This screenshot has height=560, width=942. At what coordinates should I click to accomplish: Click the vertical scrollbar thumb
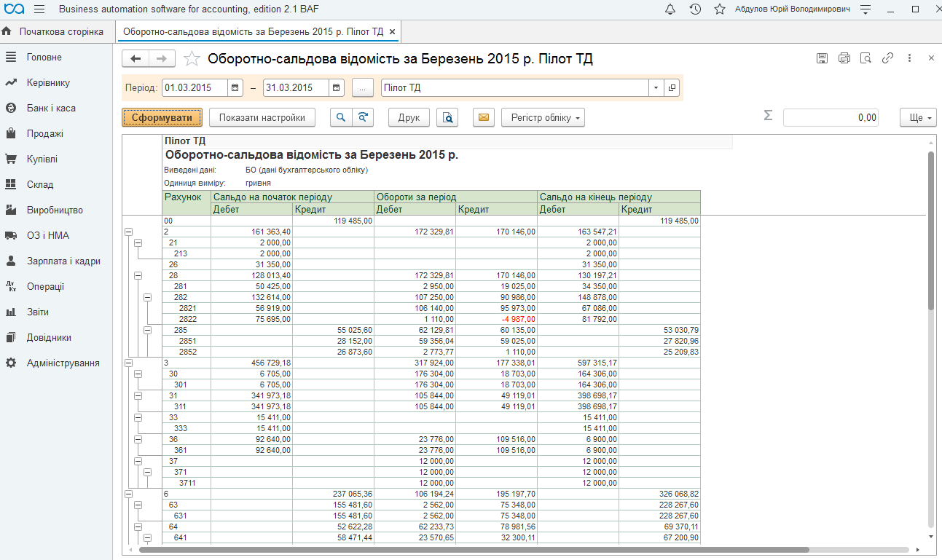931,232
